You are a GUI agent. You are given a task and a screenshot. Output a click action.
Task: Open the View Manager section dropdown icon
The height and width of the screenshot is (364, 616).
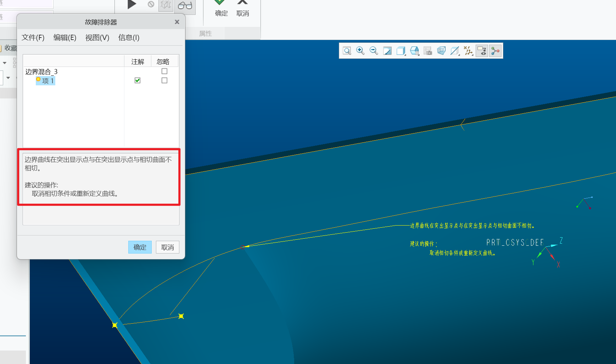click(455, 51)
